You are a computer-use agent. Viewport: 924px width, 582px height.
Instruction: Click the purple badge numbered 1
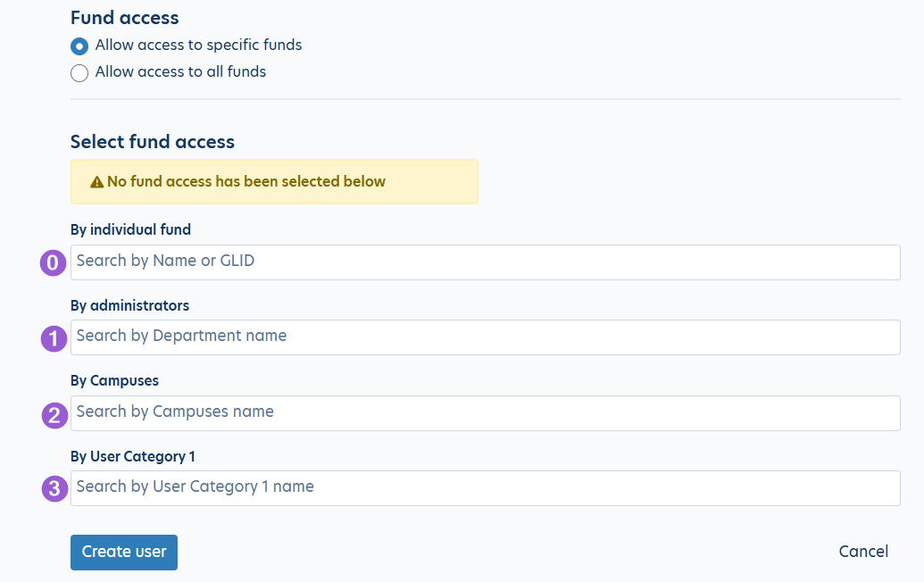click(x=54, y=338)
